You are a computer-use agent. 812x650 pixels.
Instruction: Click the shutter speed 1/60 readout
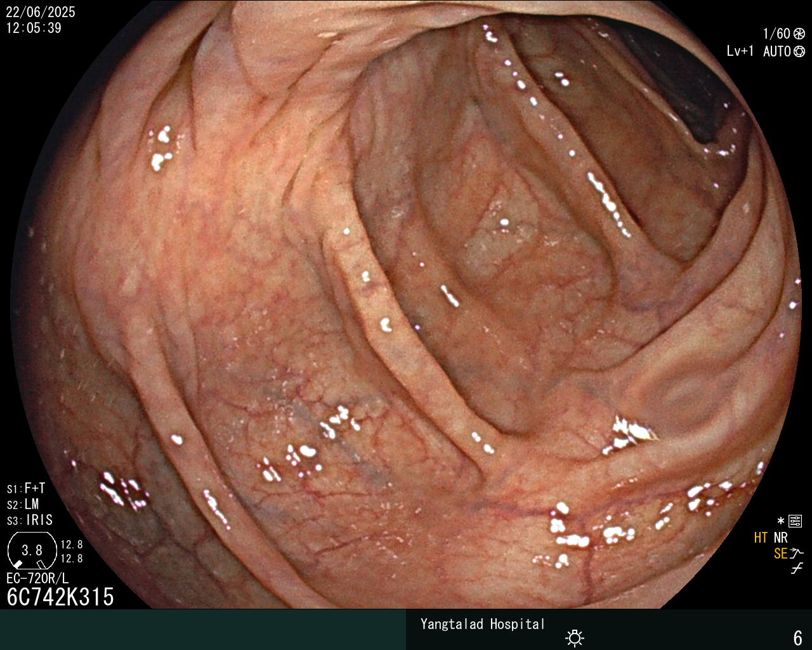(776, 34)
